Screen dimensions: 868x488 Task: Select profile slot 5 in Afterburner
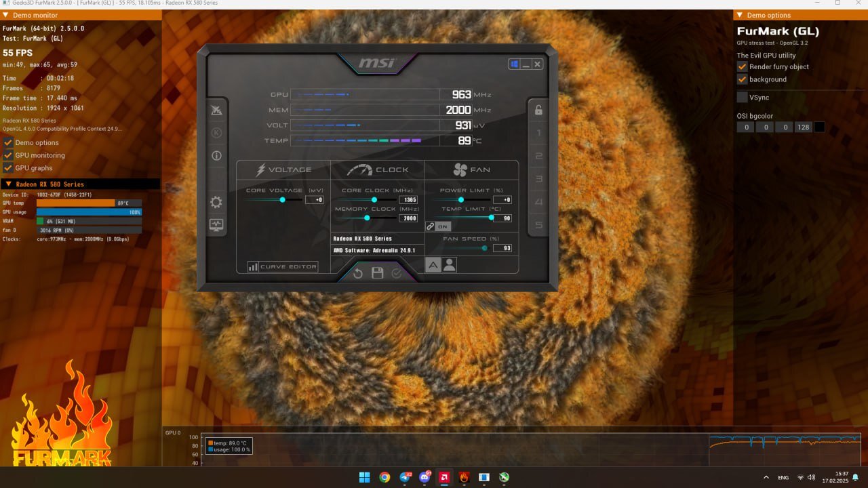point(539,224)
